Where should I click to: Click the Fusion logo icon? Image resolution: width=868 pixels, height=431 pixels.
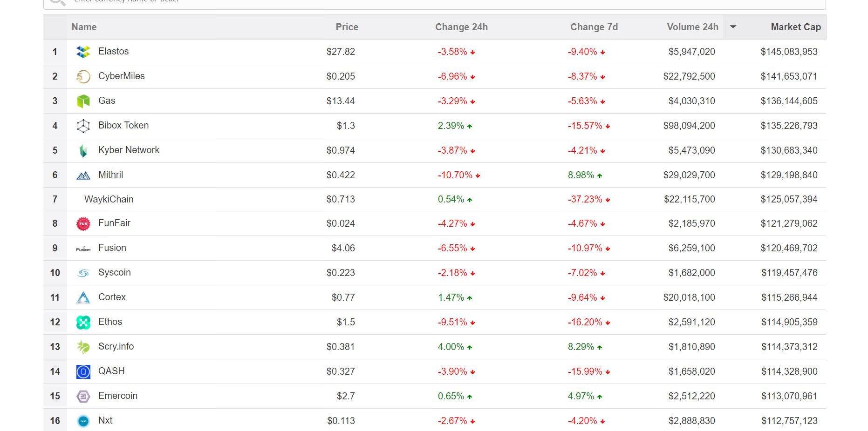(83, 249)
